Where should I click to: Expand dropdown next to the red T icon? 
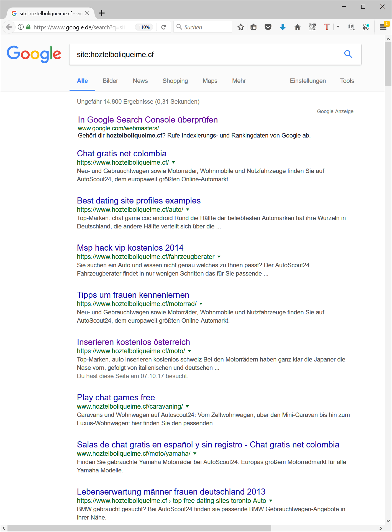point(338,27)
